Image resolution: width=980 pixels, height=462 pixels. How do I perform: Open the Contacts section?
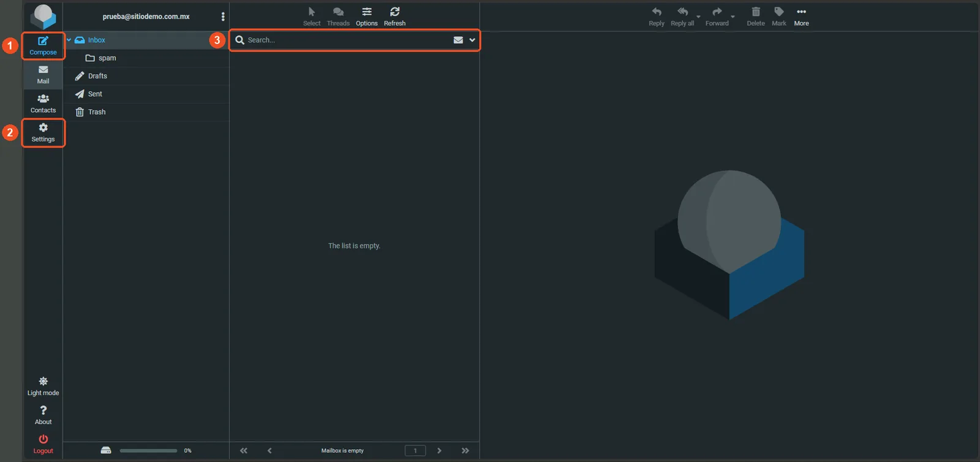click(43, 104)
